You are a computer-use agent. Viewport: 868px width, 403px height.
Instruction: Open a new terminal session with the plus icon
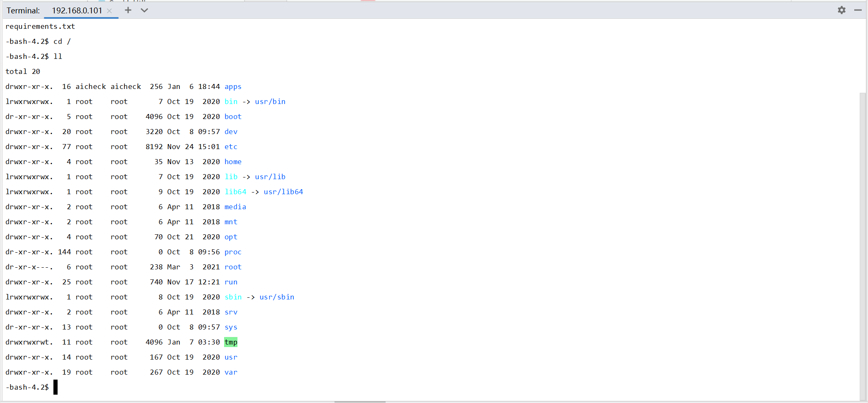click(128, 10)
